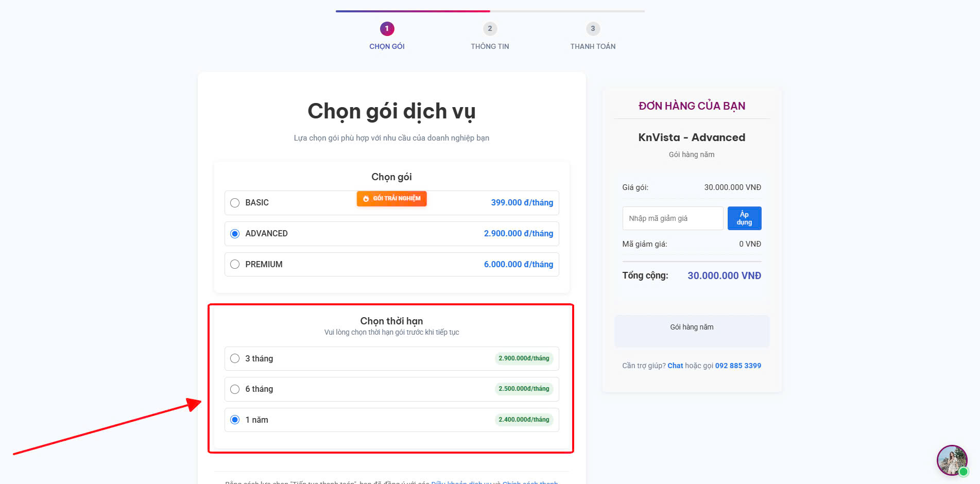Select the BASIC plan radio button
The image size is (980, 484).
coord(235,202)
